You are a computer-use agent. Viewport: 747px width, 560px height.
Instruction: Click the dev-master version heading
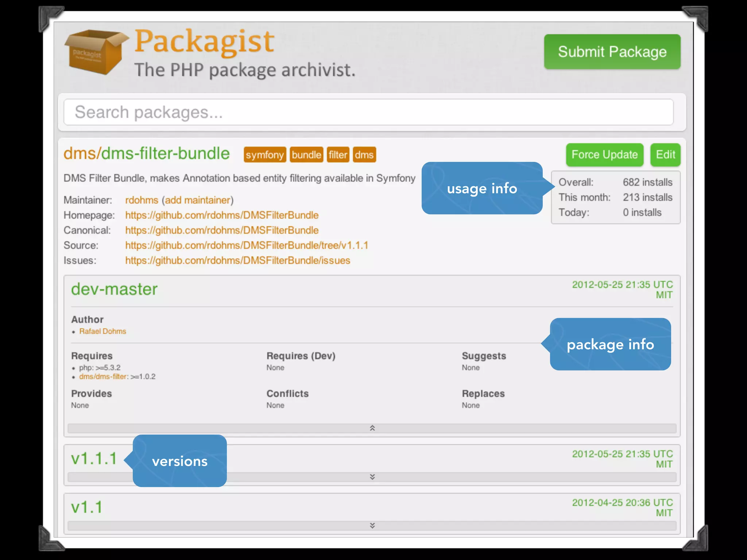(x=114, y=289)
